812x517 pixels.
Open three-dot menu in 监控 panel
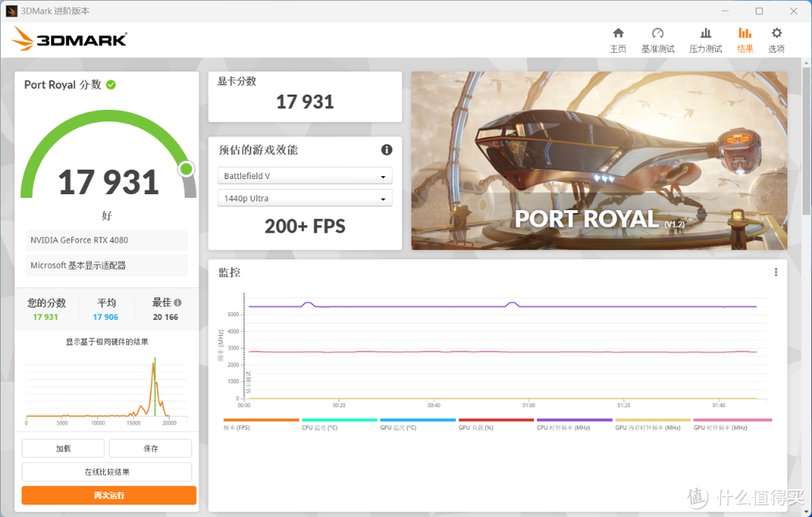(x=775, y=272)
